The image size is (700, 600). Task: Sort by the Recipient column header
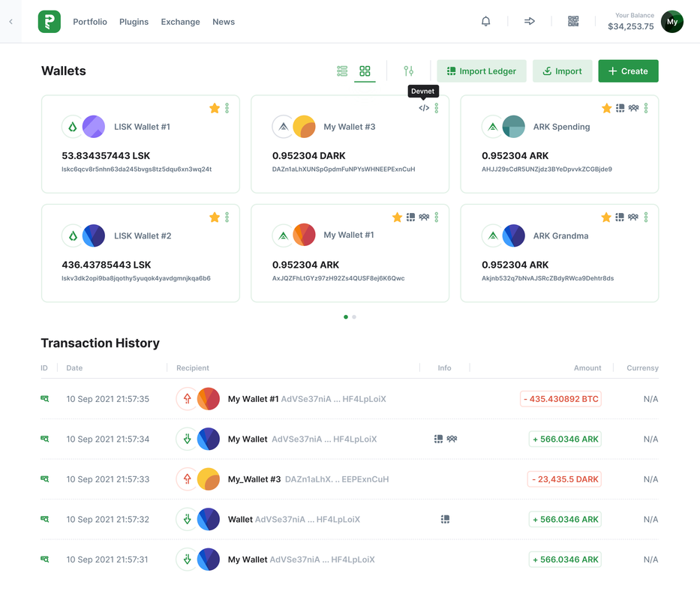pos(192,367)
